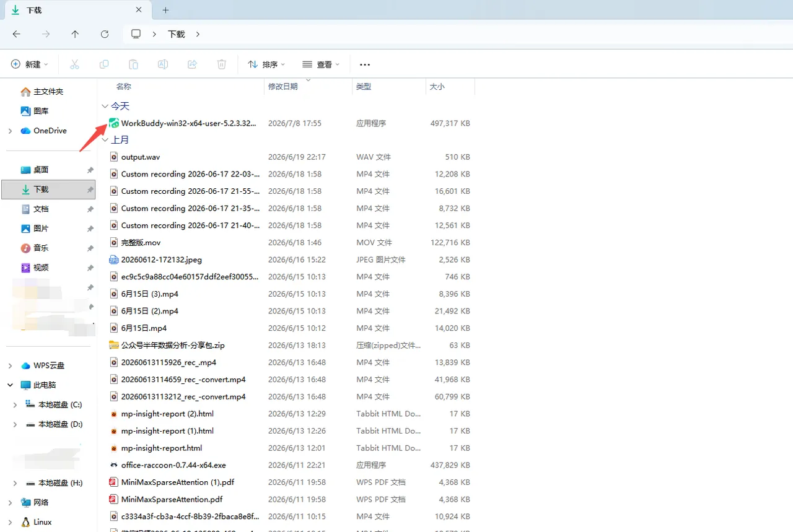Click the Rename icon in toolbar
This screenshot has width=793, height=532.
pos(163,64)
